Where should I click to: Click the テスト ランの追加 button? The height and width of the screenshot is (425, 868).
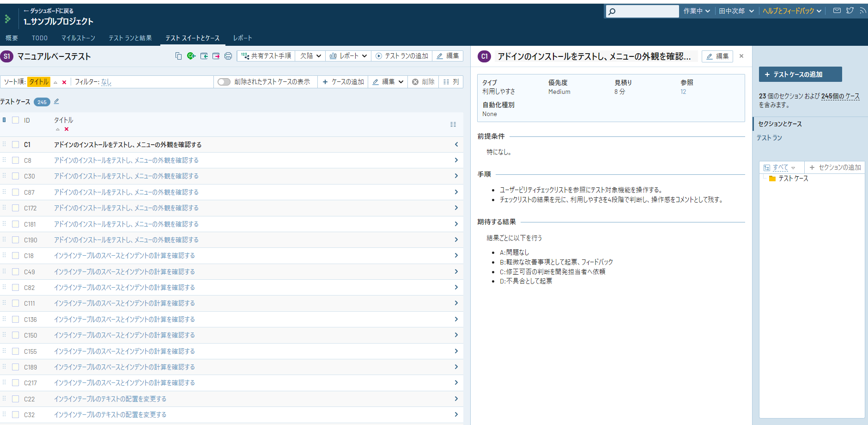402,56
